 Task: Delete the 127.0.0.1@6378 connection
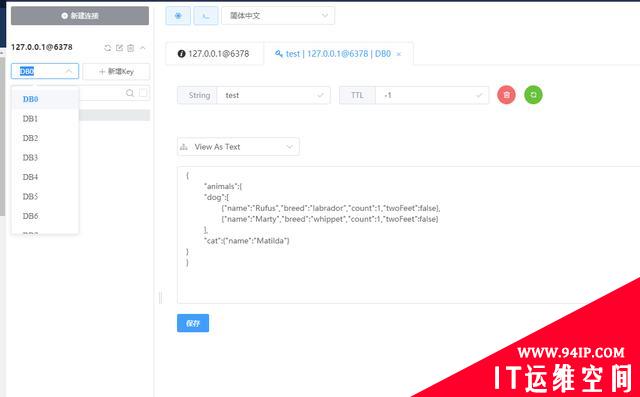click(131, 48)
